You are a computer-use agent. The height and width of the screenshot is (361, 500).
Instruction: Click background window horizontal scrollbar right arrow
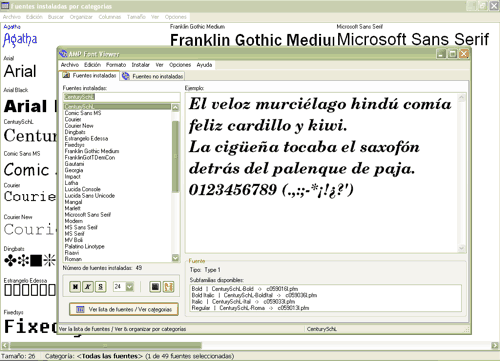tap(495, 345)
